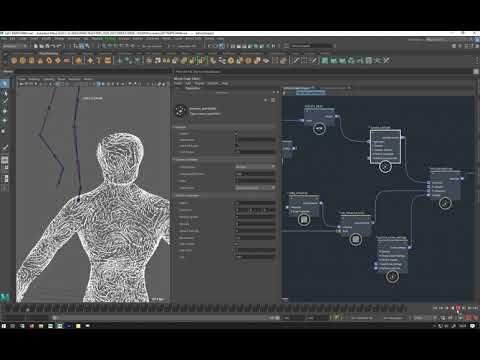Screen dimensions: 480x360
Task: Open the first dropdown in the second parameter section
Action: [x=255, y=166]
